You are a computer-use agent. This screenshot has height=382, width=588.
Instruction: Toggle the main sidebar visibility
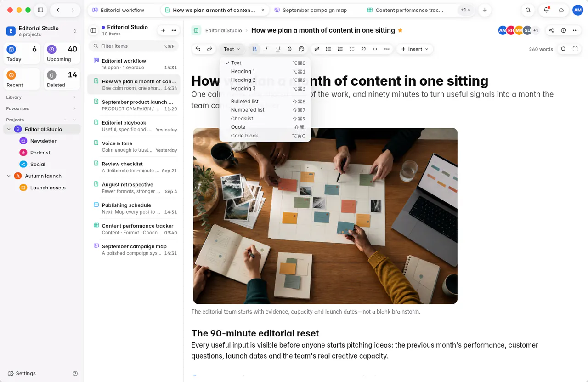tap(40, 10)
